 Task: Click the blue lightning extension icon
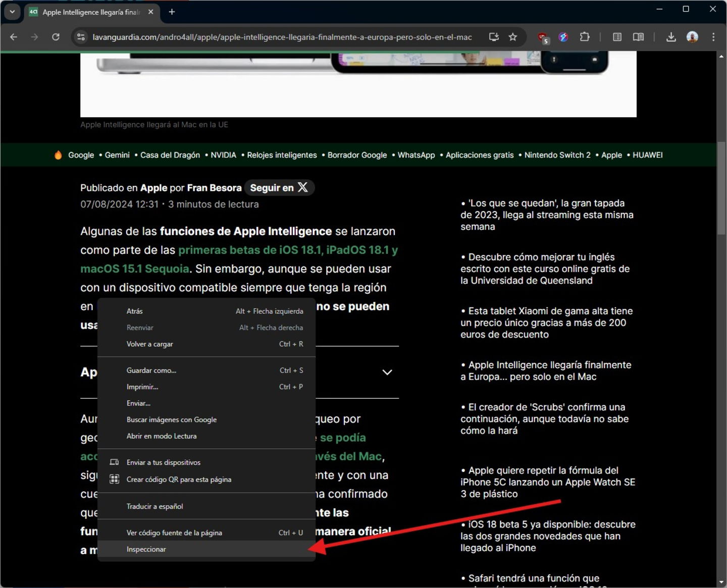(x=563, y=37)
